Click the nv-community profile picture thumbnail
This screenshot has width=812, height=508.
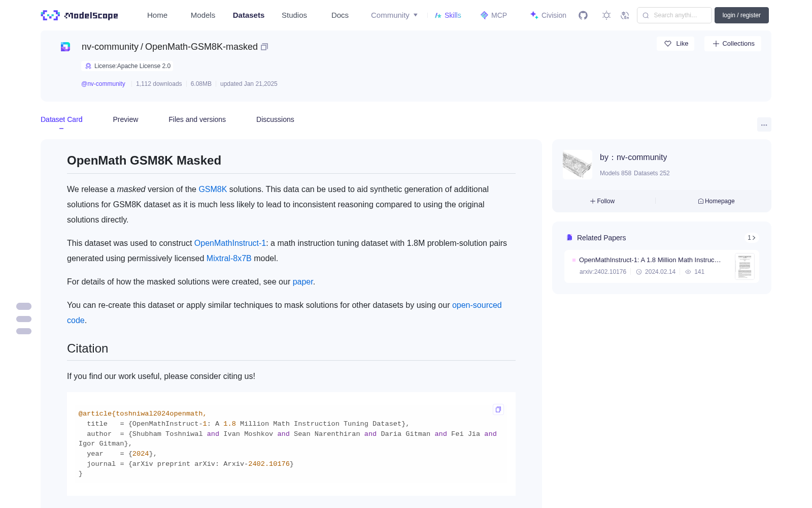coord(578,165)
